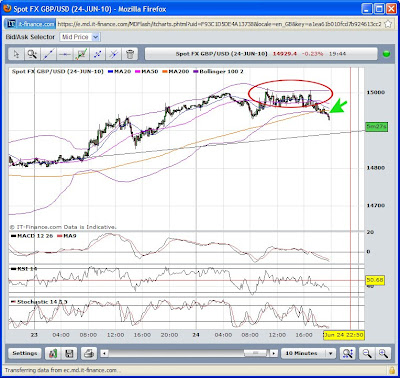The width and height of the screenshot is (400, 378).
Task: Zoom in with the plus magnifier
Action: pyautogui.click(x=383, y=353)
